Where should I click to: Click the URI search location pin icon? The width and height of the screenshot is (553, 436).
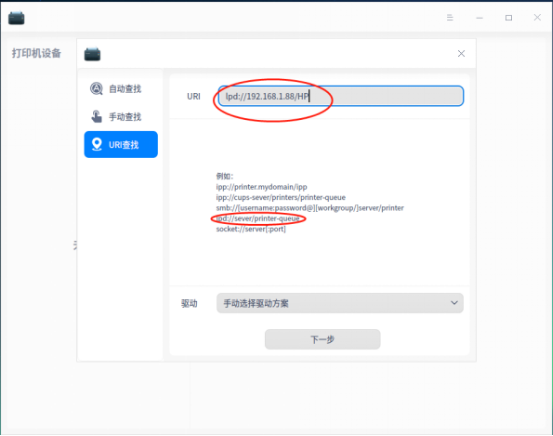pos(97,144)
